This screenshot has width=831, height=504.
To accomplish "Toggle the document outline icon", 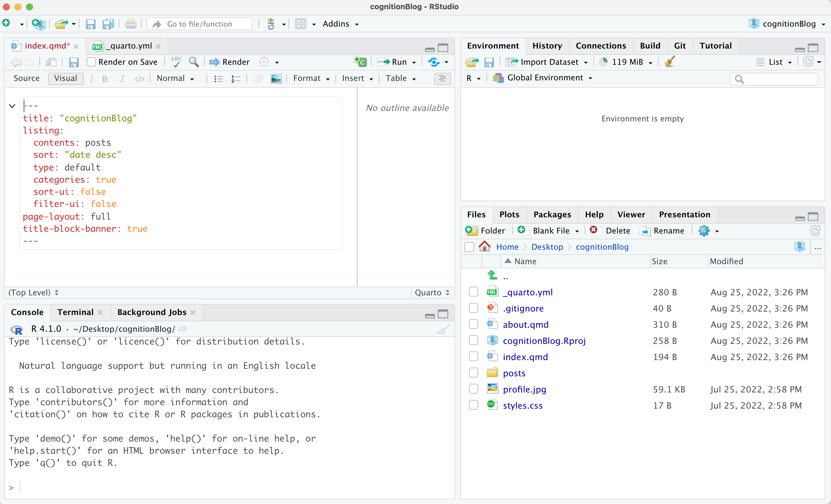I will [x=442, y=79].
